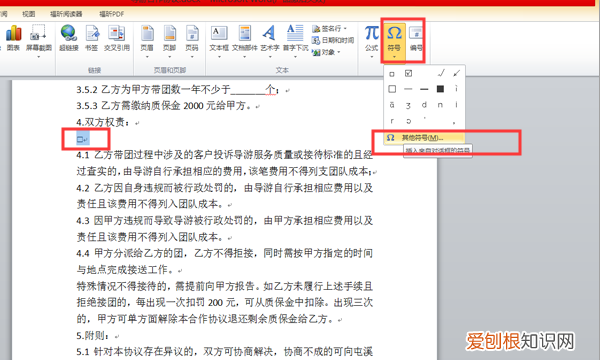Open the 屏幕截图 screenshot dropdown
The width and height of the screenshot is (600, 360).
[39, 57]
